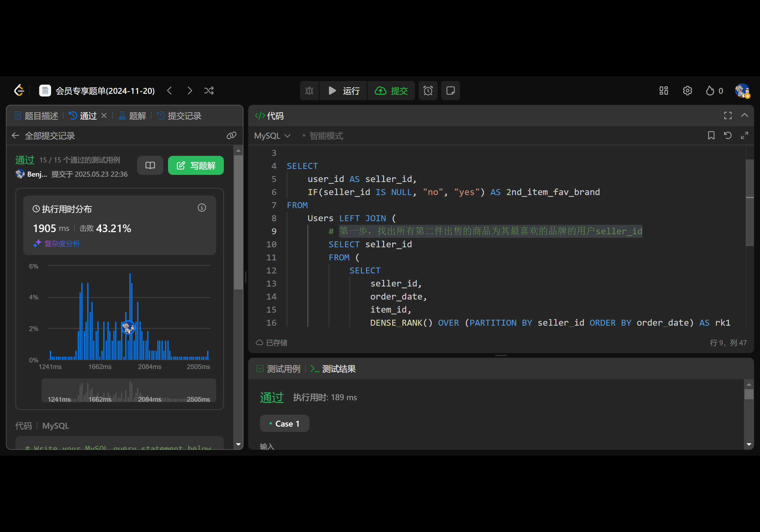Copy submission link icon
Image resolution: width=760 pixels, height=532 pixels.
[x=231, y=135]
